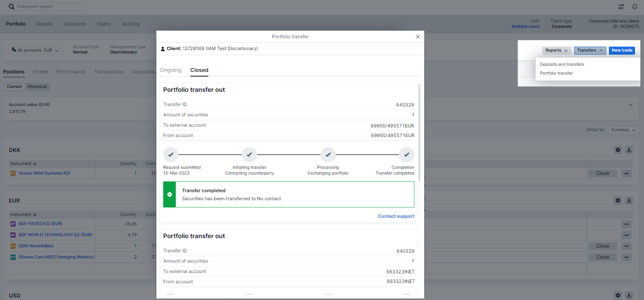
Task: Type in the Instrument search field
Action: click(48, 6)
